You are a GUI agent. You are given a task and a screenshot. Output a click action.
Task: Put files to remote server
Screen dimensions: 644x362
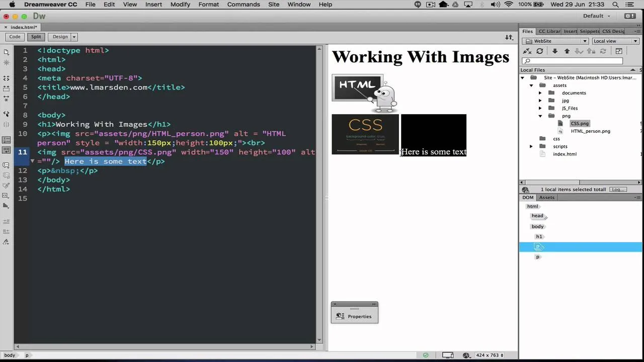coord(567,51)
